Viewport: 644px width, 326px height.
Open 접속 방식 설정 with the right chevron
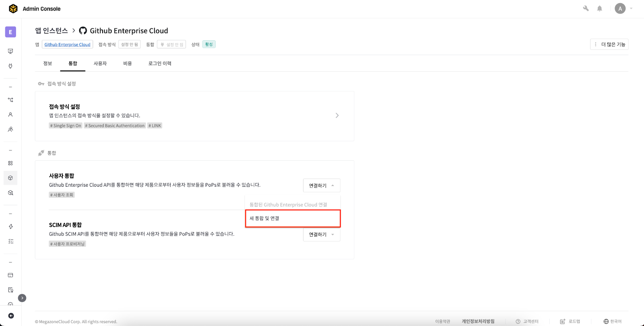[x=337, y=116]
